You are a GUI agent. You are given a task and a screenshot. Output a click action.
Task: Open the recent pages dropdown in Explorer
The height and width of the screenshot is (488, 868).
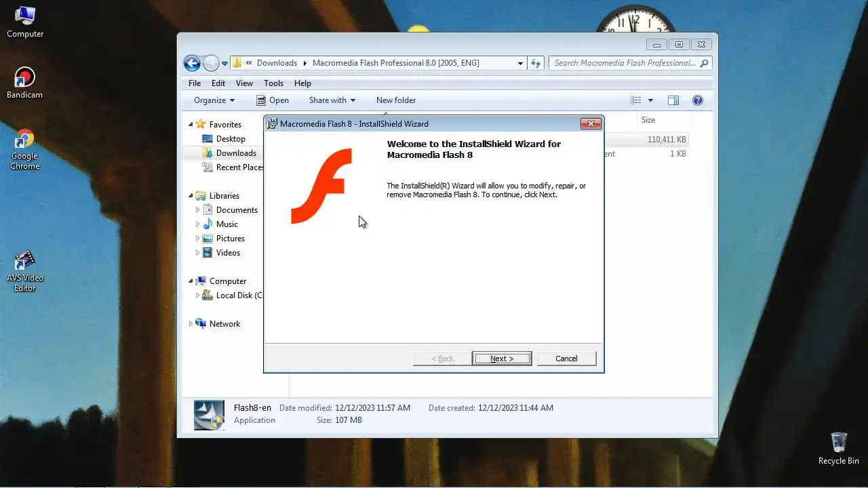[224, 64]
